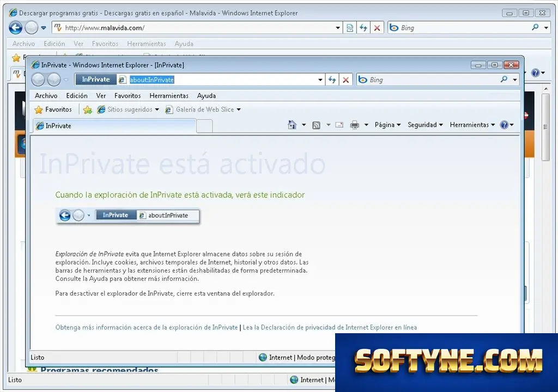Click the Bing search magnifier in InPrivate window
The width and height of the screenshot is (558, 392).
(x=504, y=79)
